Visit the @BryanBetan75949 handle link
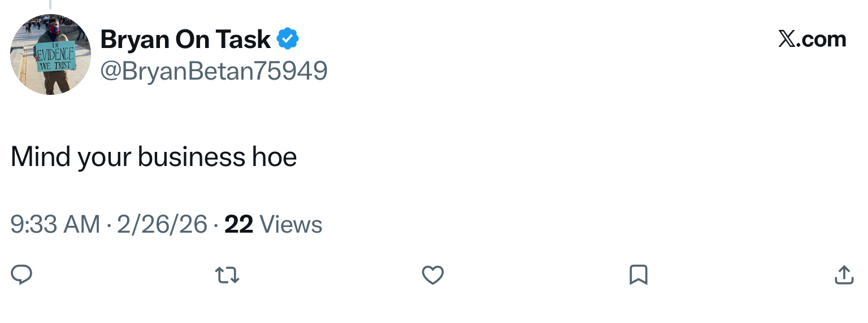Image resolution: width=868 pixels, height=323 pixels. [x=214, y=71]
